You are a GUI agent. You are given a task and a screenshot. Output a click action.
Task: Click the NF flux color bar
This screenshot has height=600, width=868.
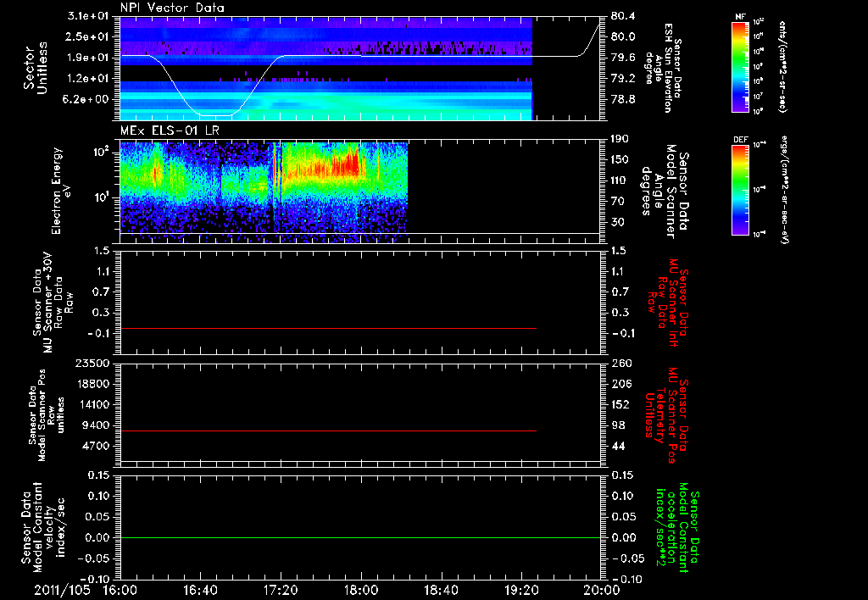pyautogui.click(x=741, y=66)
